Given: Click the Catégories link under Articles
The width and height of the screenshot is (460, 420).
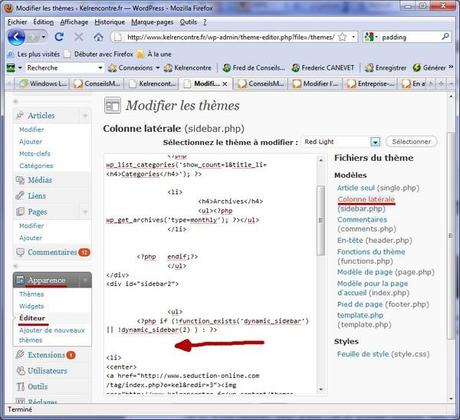Looking at the screenshot, I should (x=36, y=166).
